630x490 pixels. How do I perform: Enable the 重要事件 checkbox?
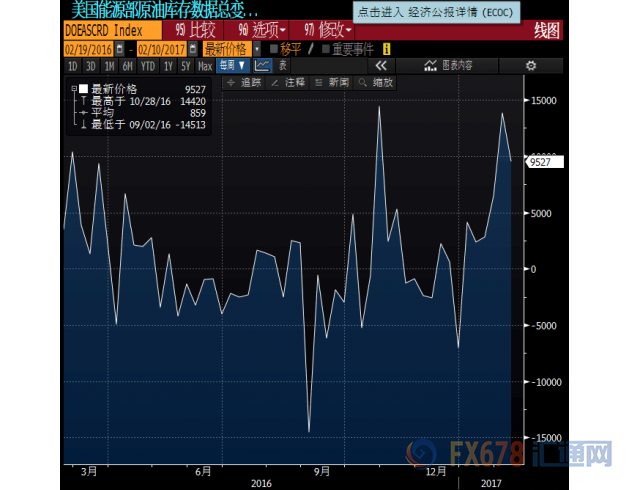(324, 48)
